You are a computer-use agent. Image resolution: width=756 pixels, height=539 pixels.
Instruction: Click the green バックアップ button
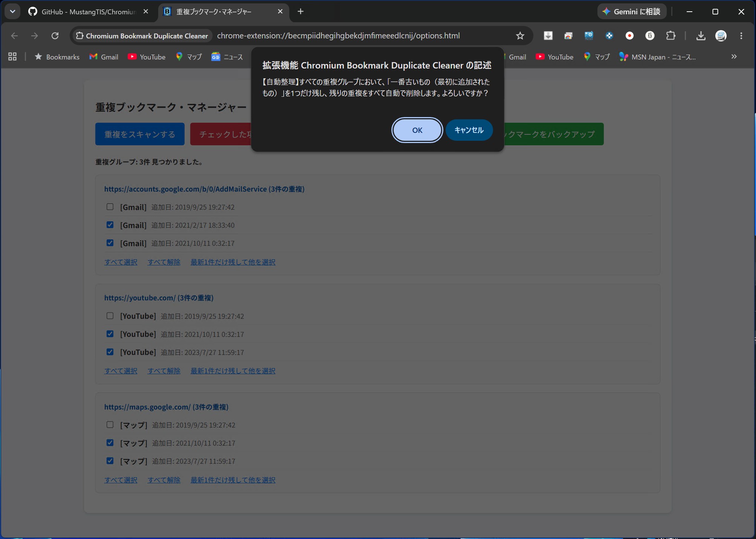coord(554,134)
